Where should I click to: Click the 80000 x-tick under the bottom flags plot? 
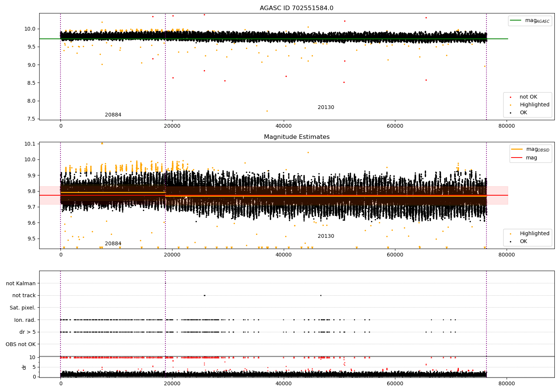point(507,383)
